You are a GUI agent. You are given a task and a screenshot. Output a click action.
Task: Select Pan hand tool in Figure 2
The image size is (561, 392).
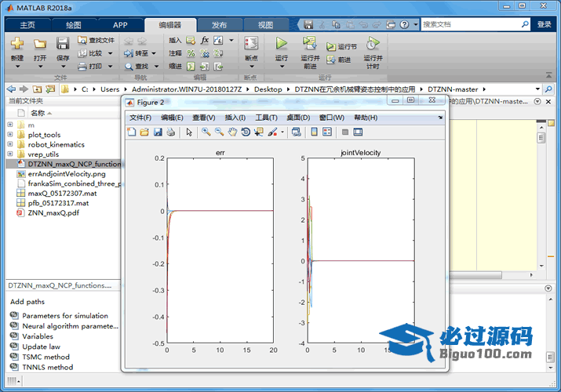click(232, 132)
